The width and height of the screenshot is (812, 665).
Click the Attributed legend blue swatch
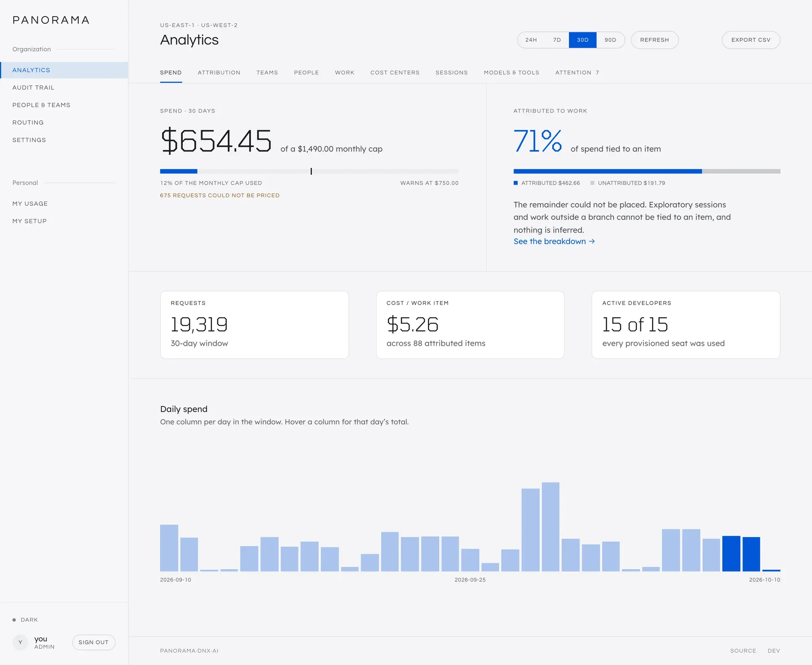tap(516, 183)
